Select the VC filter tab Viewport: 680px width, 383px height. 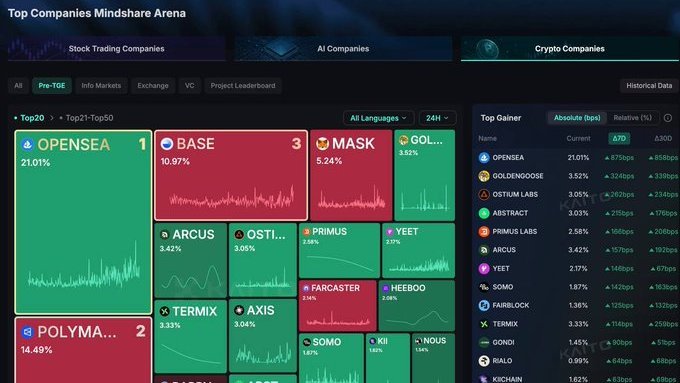(190, 85)
